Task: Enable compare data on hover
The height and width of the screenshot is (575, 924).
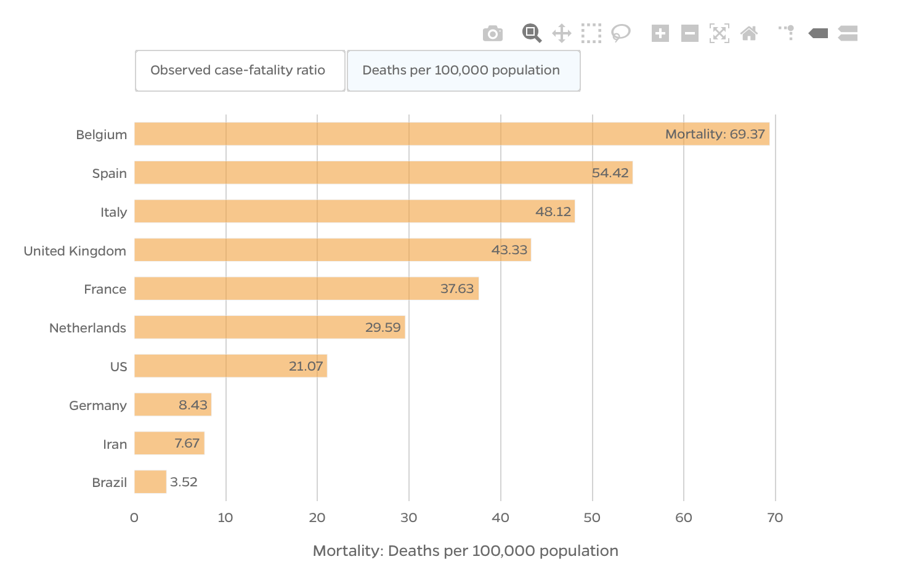Action: [848, 33]
